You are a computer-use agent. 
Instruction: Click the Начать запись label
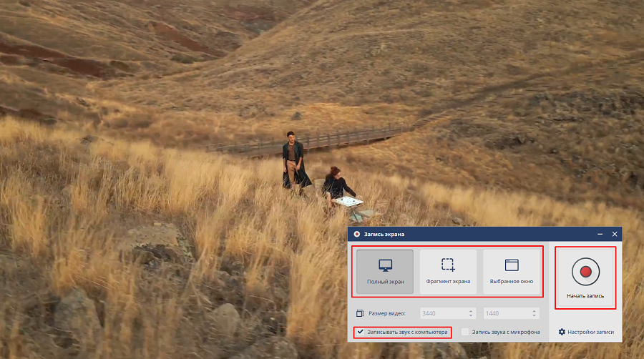click(585, 295)
